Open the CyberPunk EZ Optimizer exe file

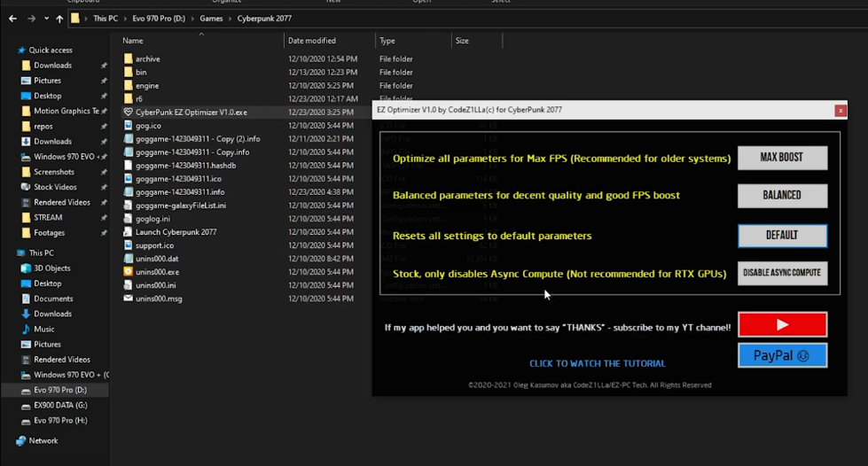coord(191,113)
